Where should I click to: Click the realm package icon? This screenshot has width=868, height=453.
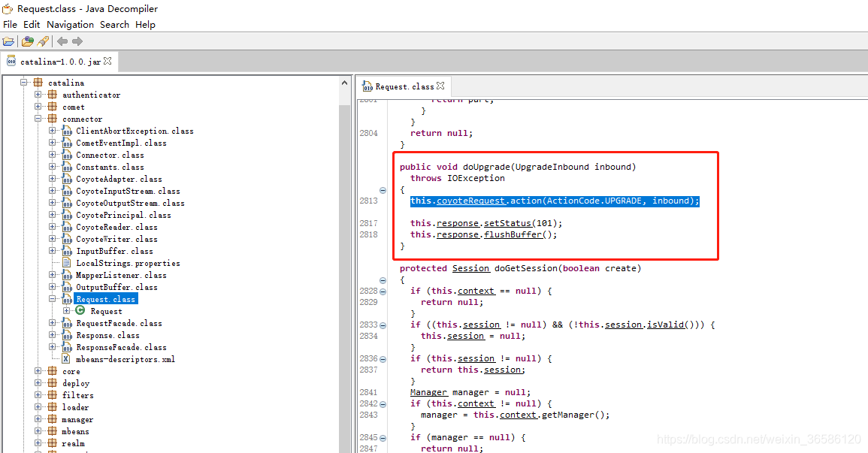coord(53,443)
